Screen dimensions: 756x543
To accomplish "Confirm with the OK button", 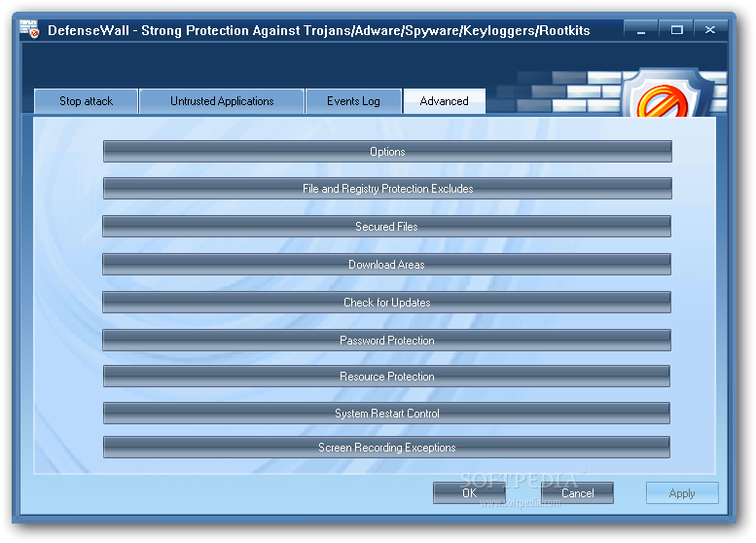I will coord(469,492).
